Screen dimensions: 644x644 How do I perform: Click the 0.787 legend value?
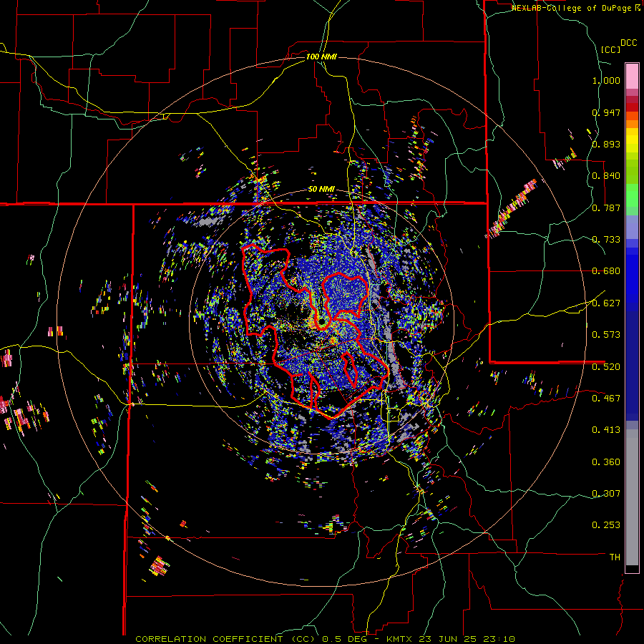[606, 208]
